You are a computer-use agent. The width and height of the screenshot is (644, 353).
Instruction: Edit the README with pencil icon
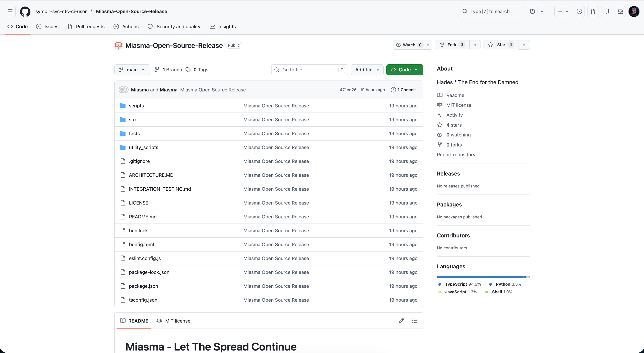point(401,320)
